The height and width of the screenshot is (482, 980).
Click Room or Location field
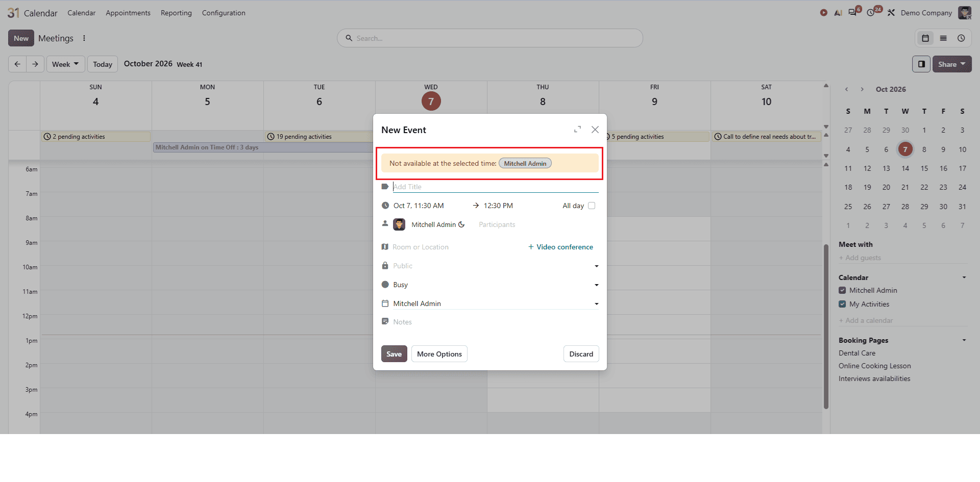(x=421, y=247)
